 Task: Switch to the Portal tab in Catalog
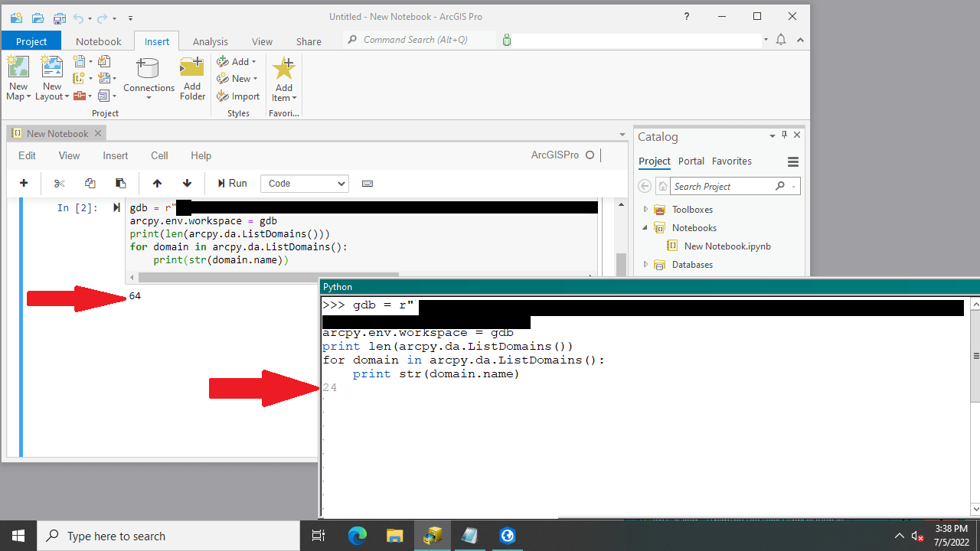coord(691,161)
